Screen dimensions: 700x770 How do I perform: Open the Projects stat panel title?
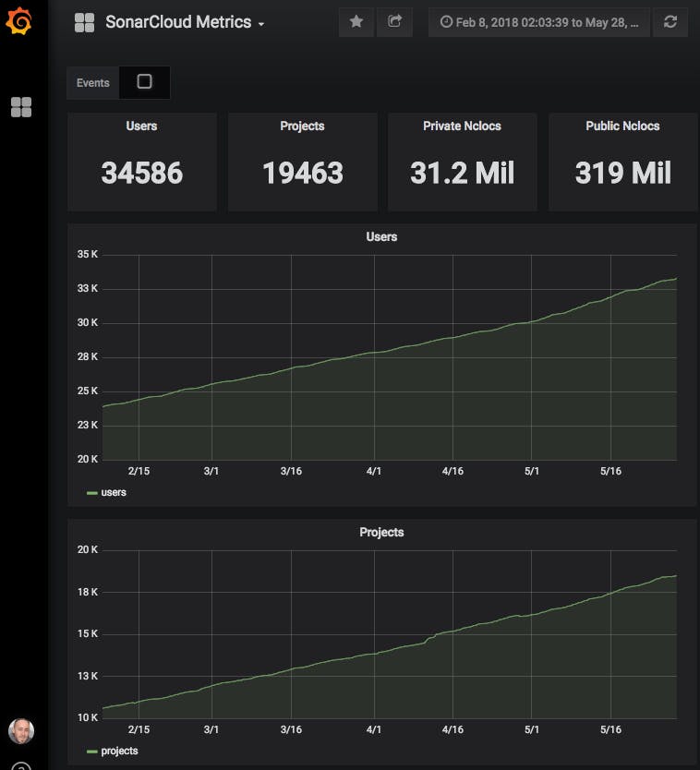[302, 126]
